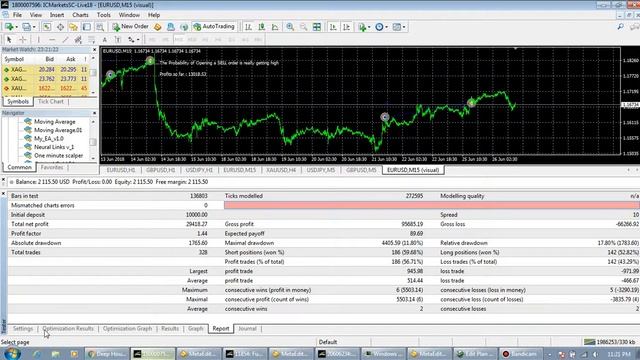
Task: Click the Navigator vertical scrollbar
Action: tap(93, 140)
